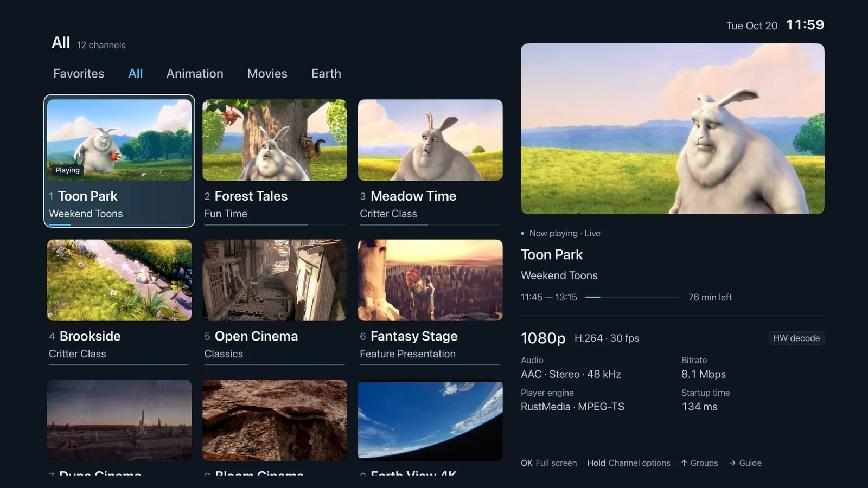
Task: Select the All channels tab
Action: [136, 74]
